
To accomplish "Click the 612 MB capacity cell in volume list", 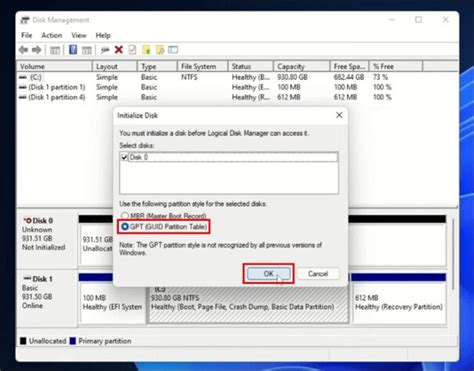I will (289, 97).
